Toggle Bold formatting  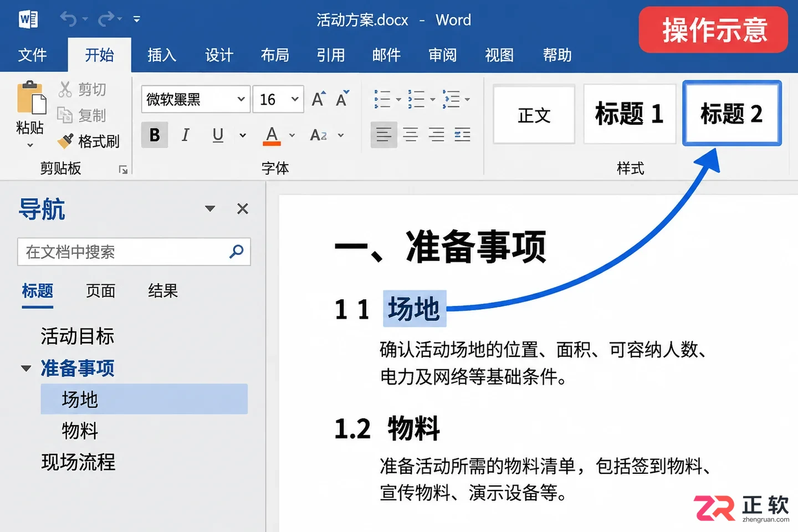click(155, 135)
